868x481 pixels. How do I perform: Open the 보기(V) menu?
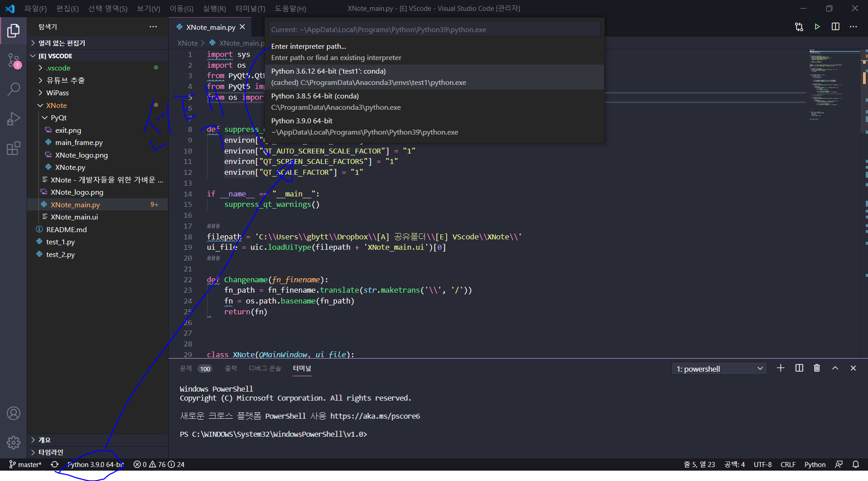point(148,9)
